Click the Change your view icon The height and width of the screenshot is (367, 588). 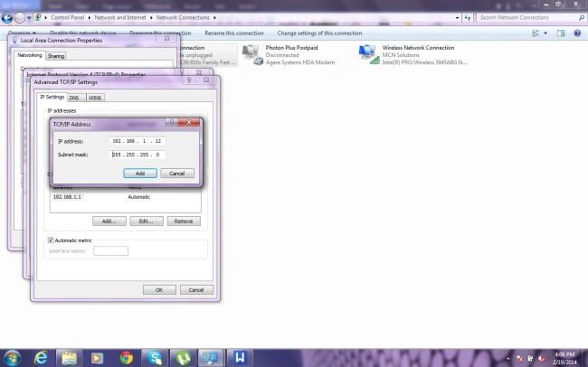tap(536, 33)
